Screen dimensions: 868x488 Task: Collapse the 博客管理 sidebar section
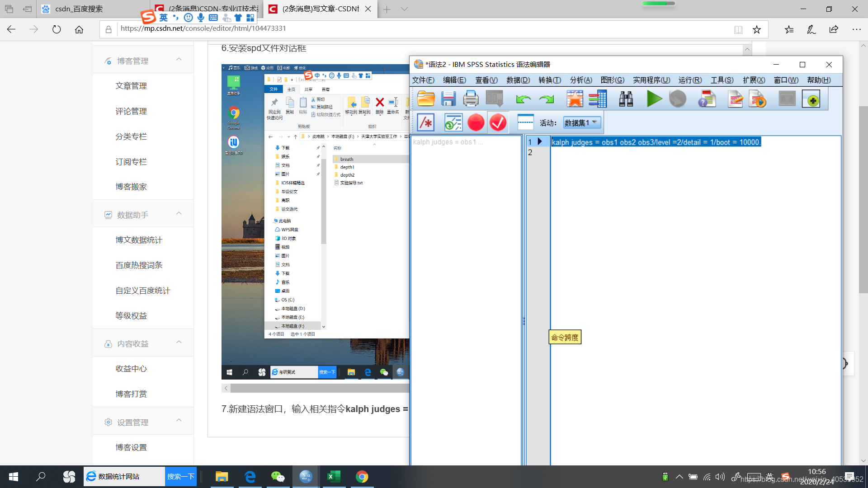[x=179, y=60]
